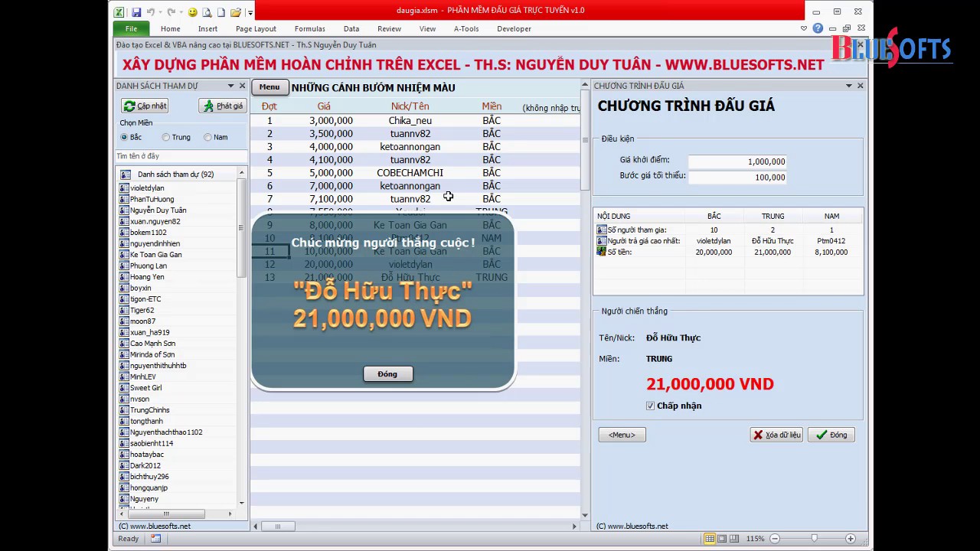Select Sweet Girl in participant list
The image size is (980, 551).
coord(145,387)
